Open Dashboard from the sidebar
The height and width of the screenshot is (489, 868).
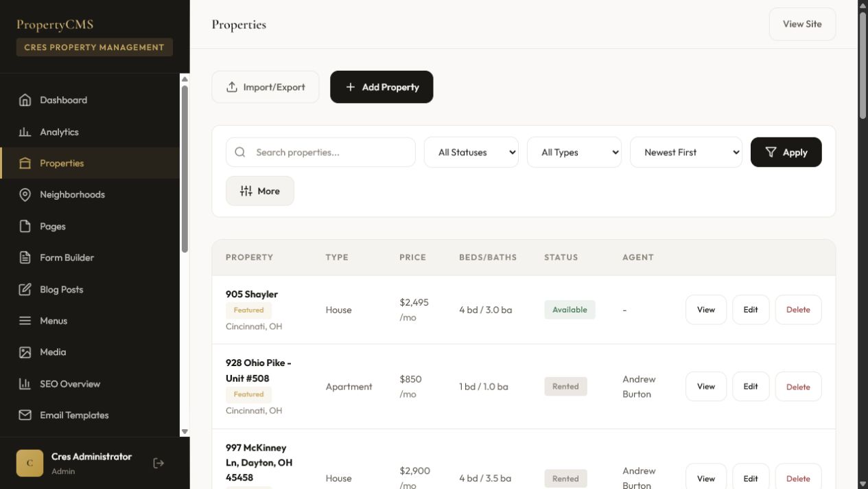tap(90, 100)
